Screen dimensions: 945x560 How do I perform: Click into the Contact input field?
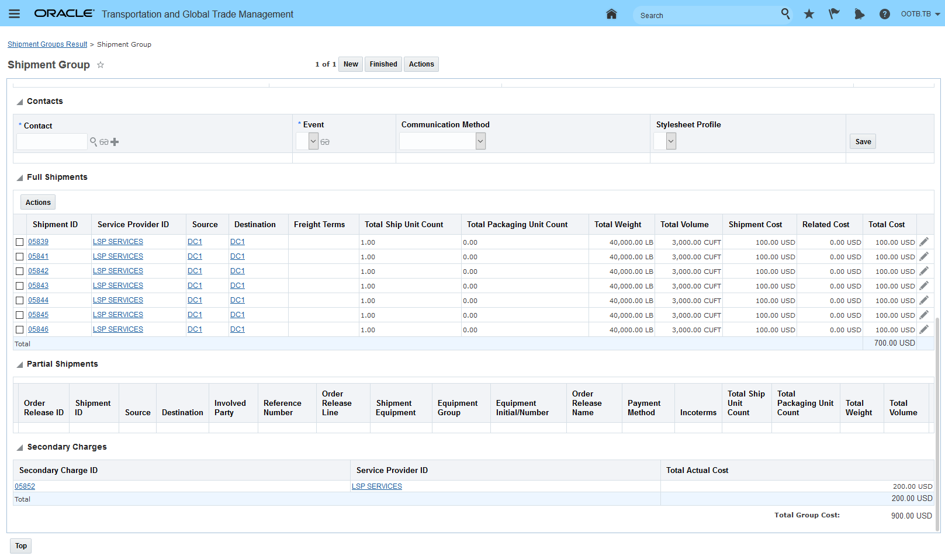[52, 141]
